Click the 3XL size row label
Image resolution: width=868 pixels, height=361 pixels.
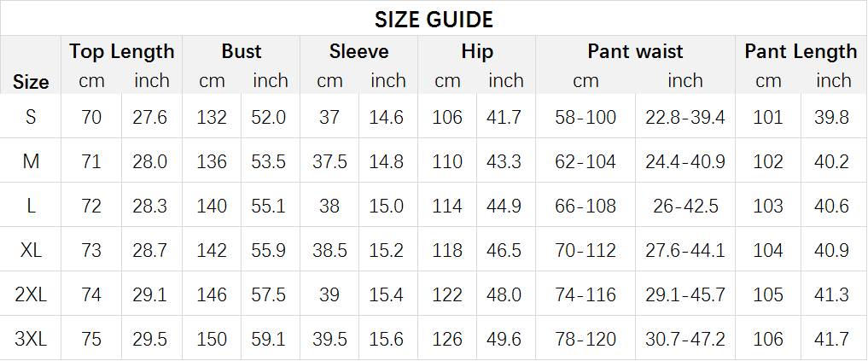31,338
